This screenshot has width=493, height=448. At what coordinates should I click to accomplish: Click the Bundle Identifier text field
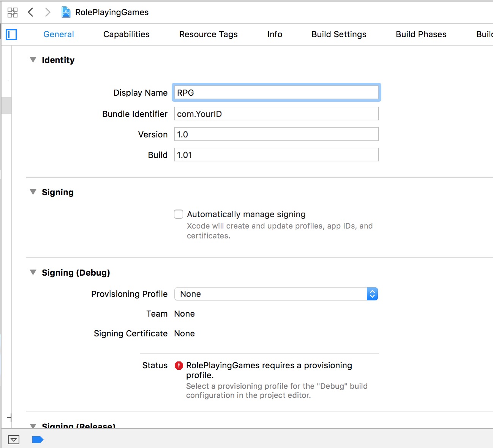276,114
